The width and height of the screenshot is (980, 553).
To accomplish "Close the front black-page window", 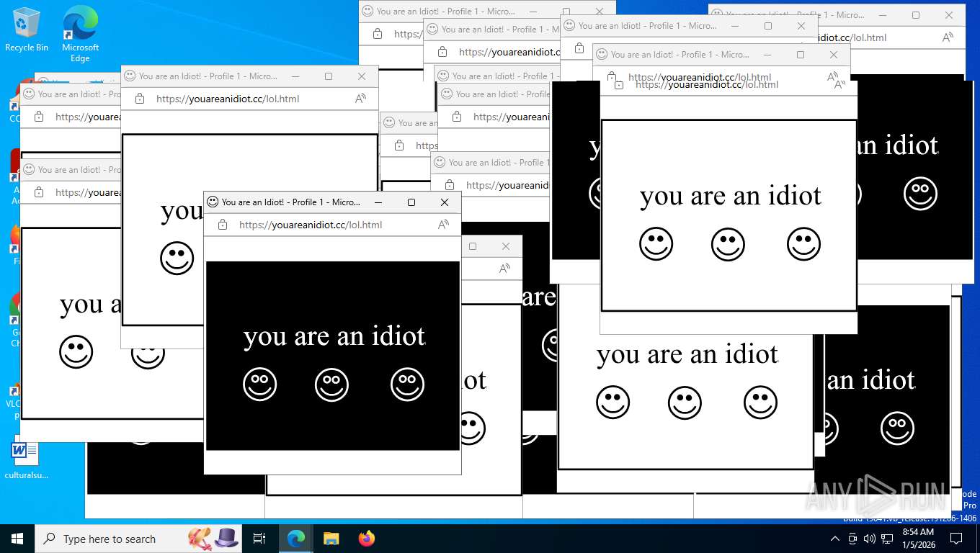I will (x=445, y=202).
